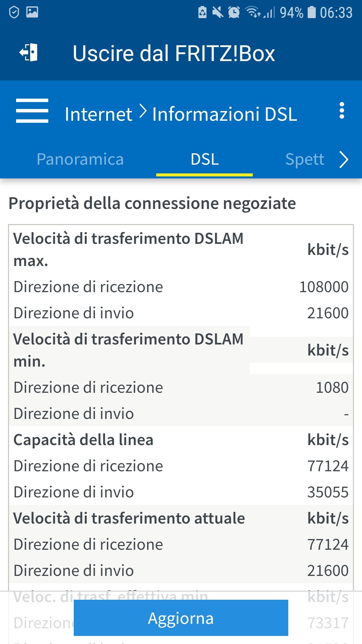Switch to the Panoramica tab

80,159
